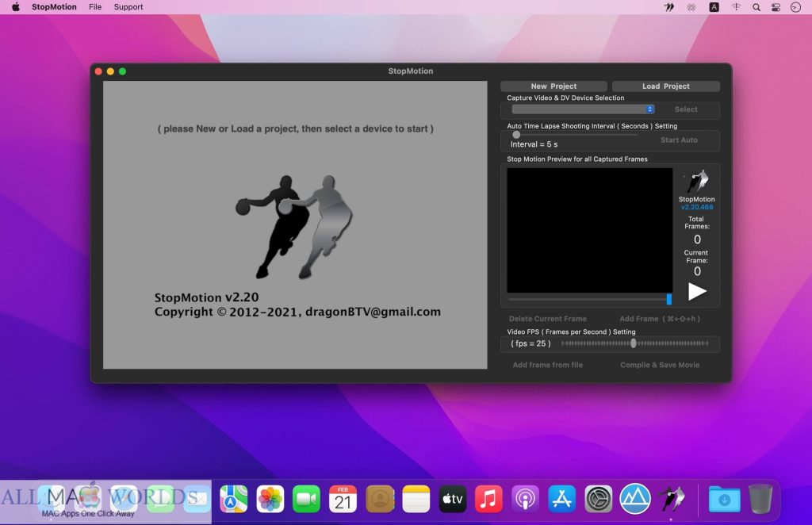Open the Support menu

(128, 6)
